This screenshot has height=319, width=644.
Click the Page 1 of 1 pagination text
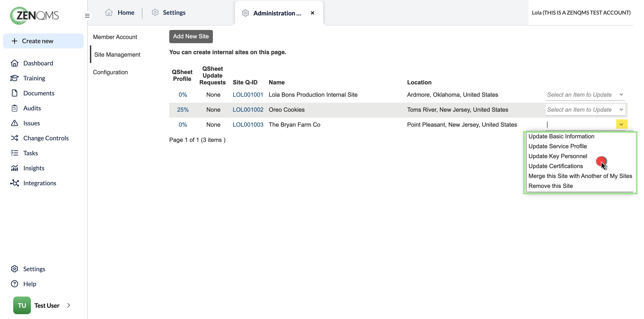(x=197, y=140)
